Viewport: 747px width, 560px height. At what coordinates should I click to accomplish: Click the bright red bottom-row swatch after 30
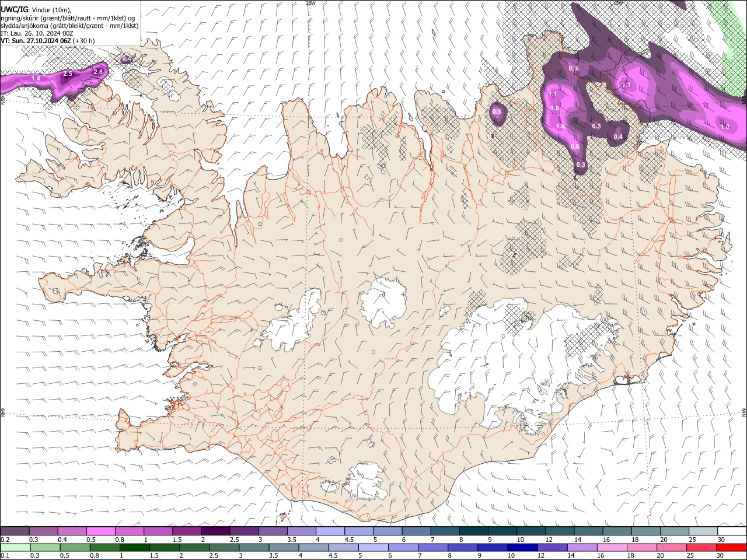(x=732, y=547)
